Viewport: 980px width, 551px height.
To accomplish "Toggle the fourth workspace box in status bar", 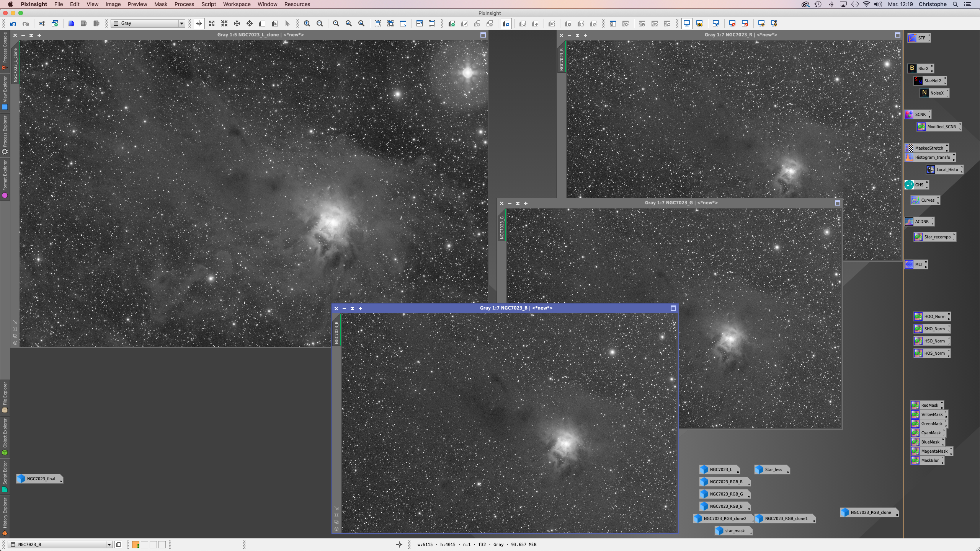I will (x=162, y=544).
